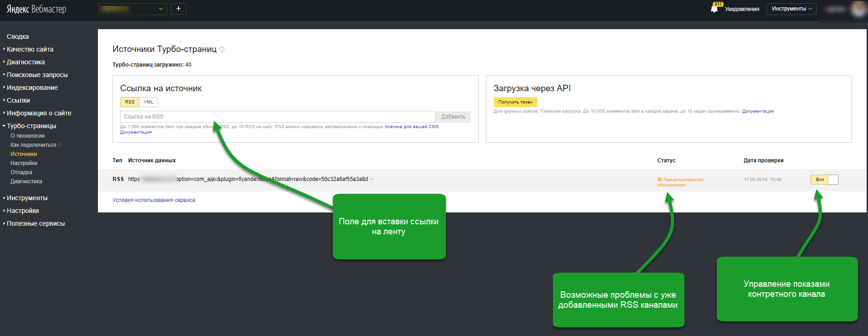This screenshot has width=868, height=336.
Task: Select Источники in the sidebar submenu
Action: pyautogui.click(x=24, y=154)
